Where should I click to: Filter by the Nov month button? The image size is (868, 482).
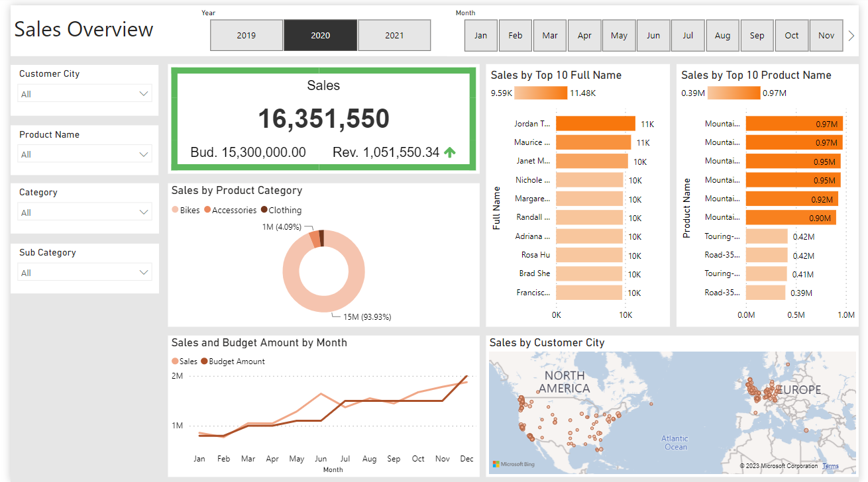pyautogui.click(x=826, y=36)
